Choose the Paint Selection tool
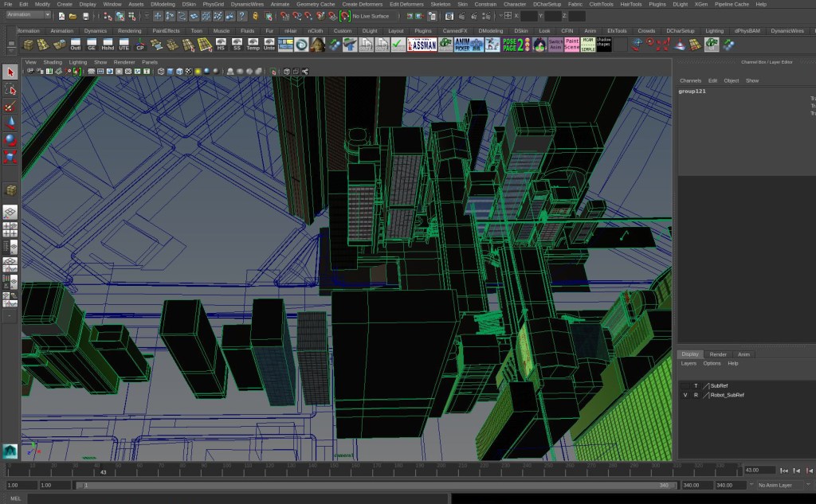Viewport: 816px width, 504px height. [x=10, y=106]
